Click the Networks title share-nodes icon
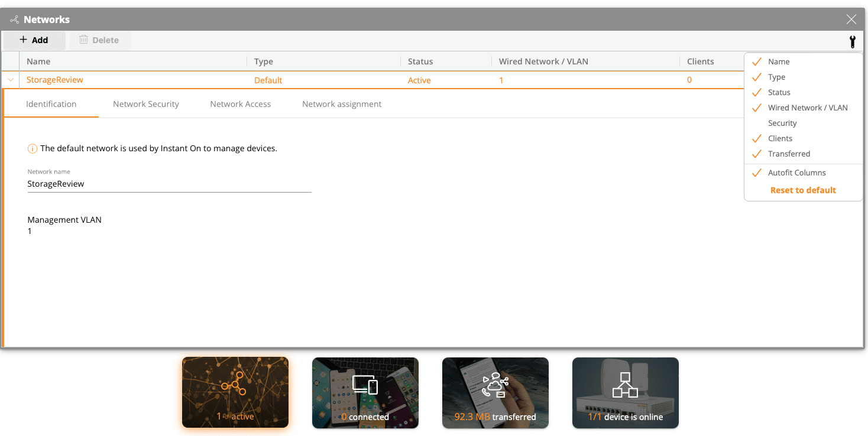Image resolution: width=868 pixels, height=436 pixels. (14, 19)
